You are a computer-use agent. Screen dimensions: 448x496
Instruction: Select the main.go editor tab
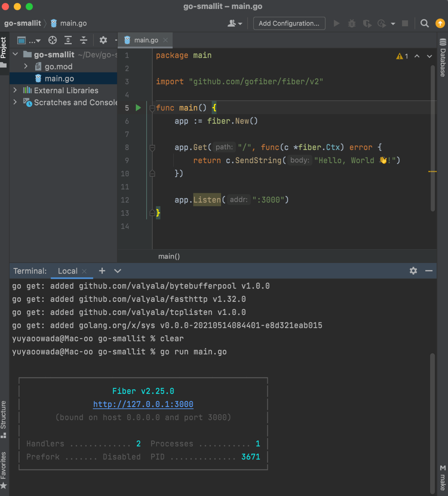146,40
